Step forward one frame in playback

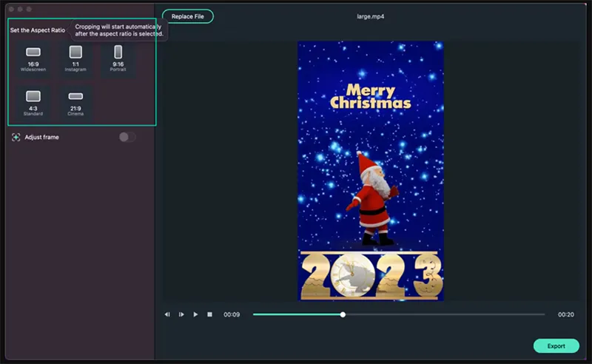181,314
